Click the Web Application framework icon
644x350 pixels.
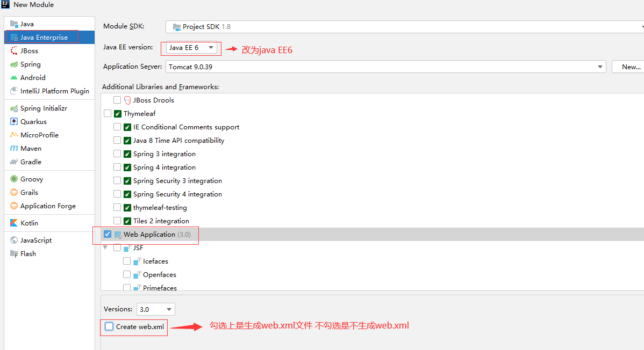(118, 235)
